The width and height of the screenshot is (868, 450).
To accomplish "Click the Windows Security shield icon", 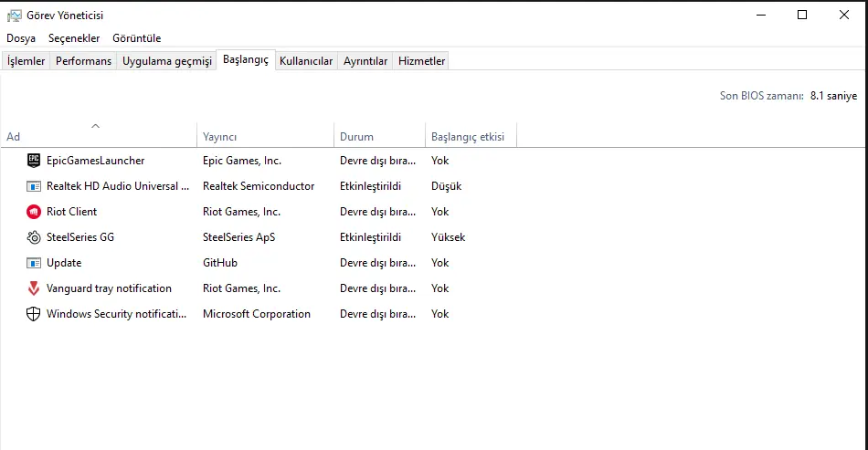I will 34,313.
